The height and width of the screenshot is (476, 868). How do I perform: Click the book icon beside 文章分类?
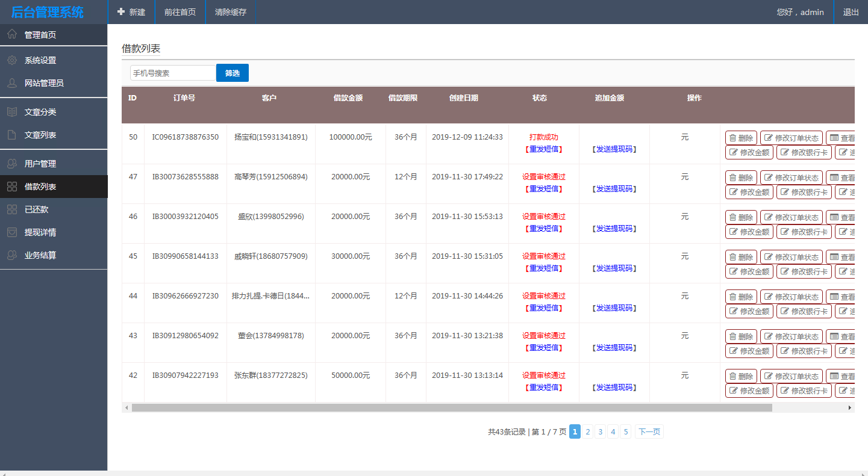12,112
